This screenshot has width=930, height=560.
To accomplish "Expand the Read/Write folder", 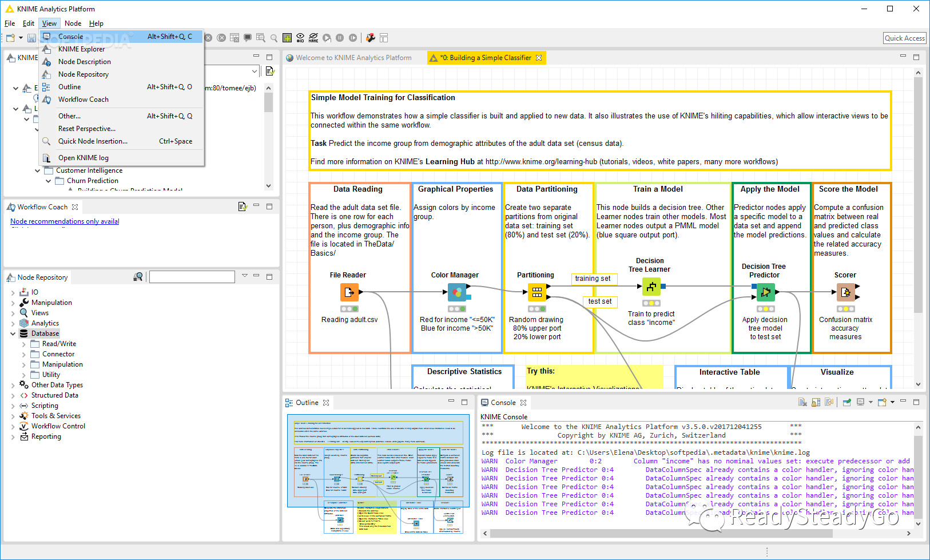I will pos(23,344).
